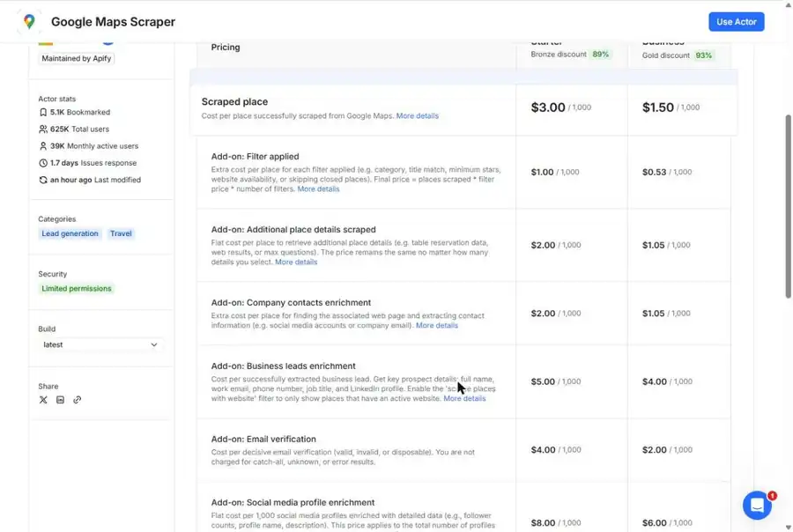Open More details for Business leads enrichment
This screenshot has width=793, height=532.
click(x=464, y=398)
